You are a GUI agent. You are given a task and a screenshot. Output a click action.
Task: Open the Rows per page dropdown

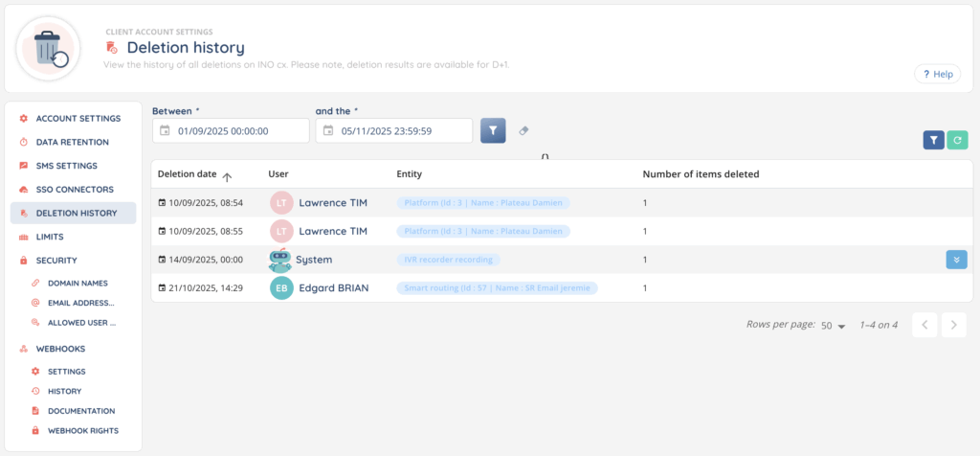pos(833,326)
